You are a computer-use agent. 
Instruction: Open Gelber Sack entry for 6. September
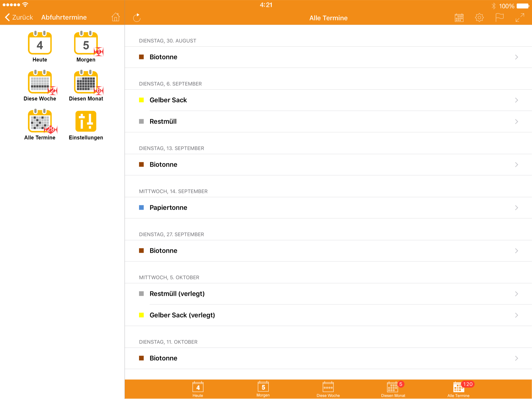tap(328, 100)
